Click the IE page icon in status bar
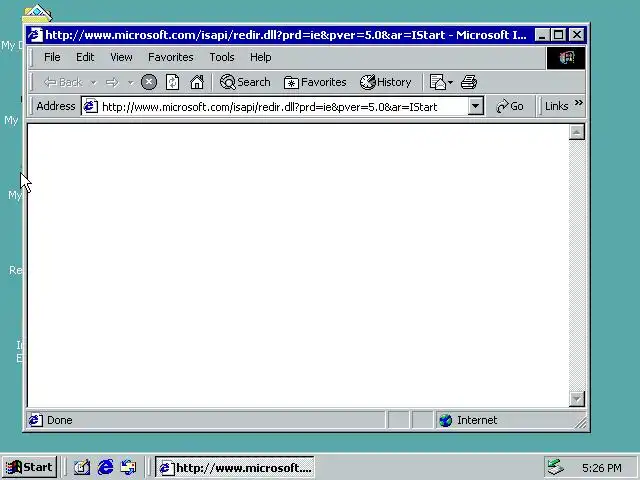Screen dimensions: 640x480 click(36, 420)
